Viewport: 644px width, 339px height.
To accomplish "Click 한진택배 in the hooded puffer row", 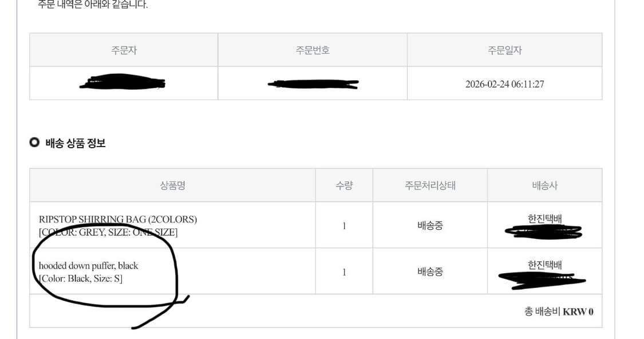I will 544,265.
